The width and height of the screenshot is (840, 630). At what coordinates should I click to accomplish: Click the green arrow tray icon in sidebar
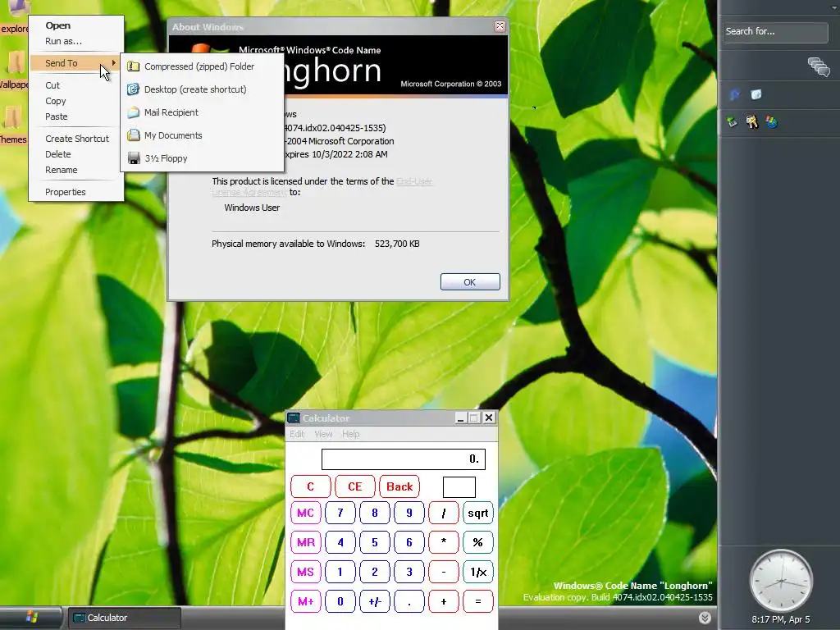pyautogui.click(x=732, y=122)
